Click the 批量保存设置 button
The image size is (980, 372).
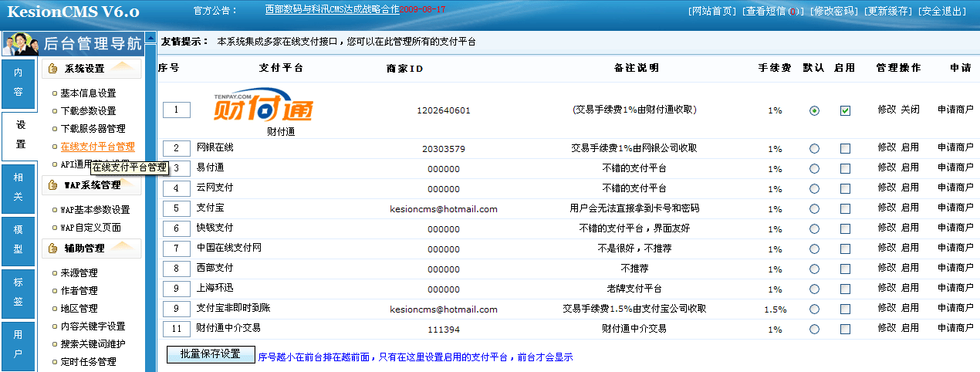[211, 354]
